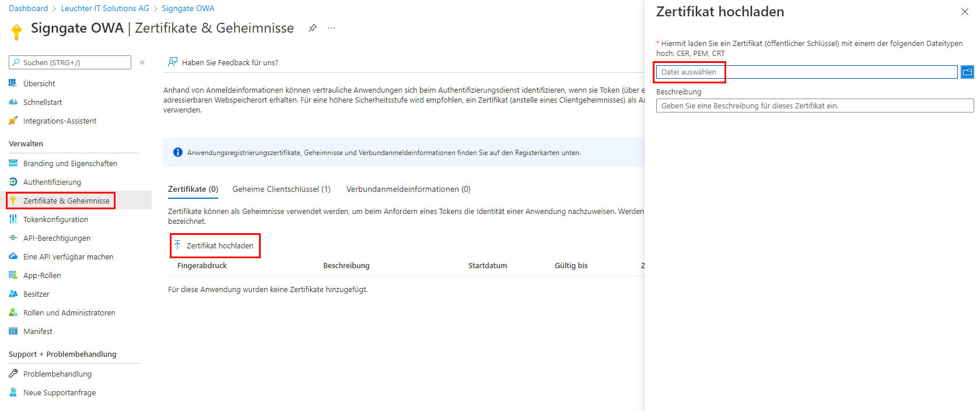Click the Gültig bis column header
This screenshot has height=411, width=980.
(571, 265)
